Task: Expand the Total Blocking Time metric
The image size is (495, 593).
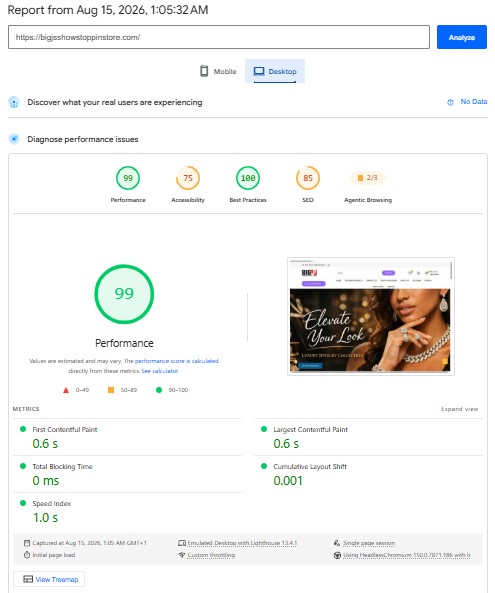Action: [127, 474]
